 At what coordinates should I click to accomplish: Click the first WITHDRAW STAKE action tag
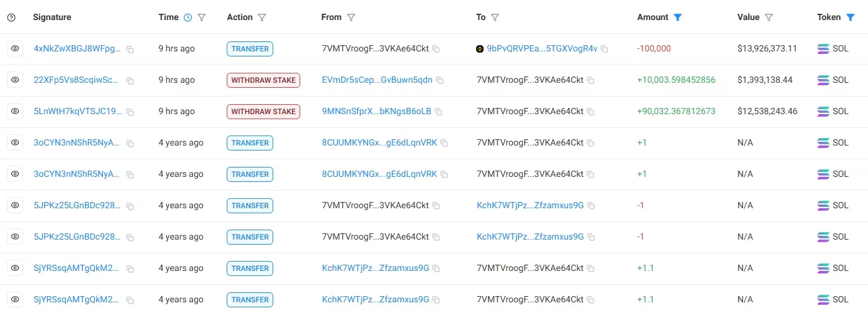click(x=263, y=80)
